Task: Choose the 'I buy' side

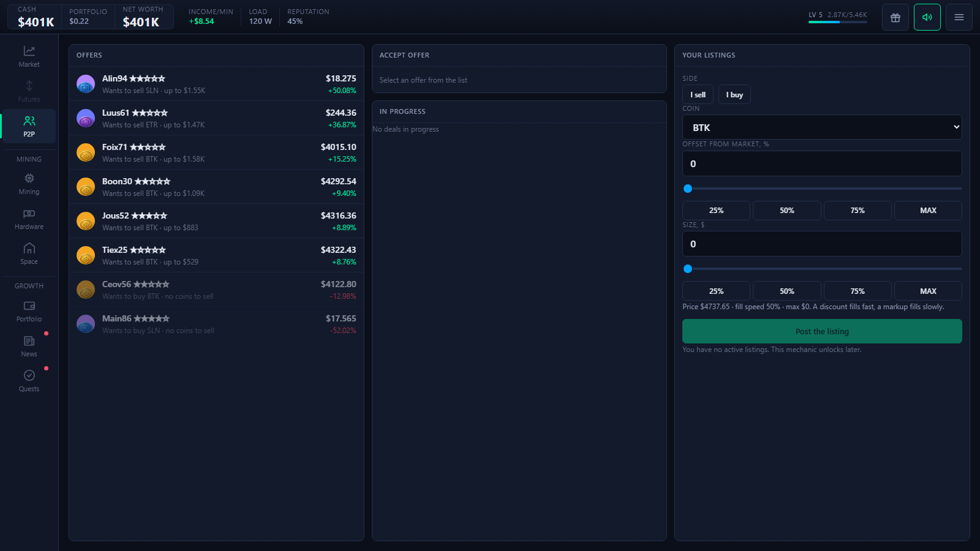Action: pos(734,94)
